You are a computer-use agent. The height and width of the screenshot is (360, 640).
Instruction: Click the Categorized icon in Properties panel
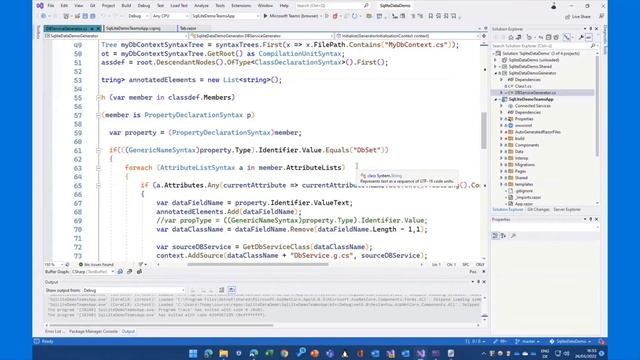(496, 236)
